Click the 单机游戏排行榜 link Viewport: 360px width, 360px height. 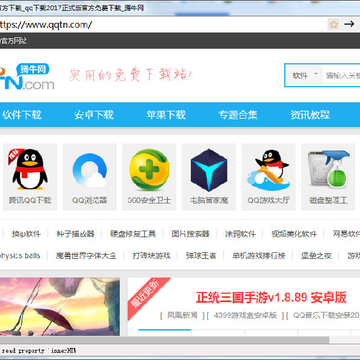259,256
